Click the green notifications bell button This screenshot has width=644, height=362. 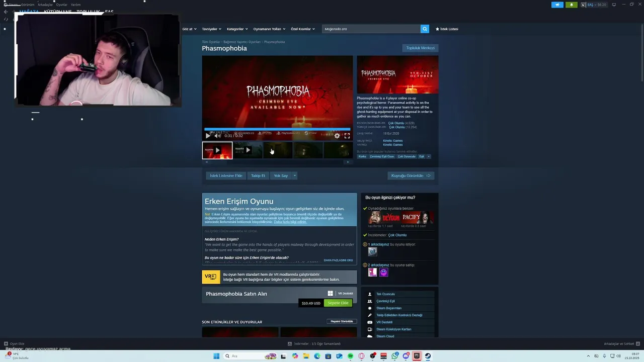click(572, 5)
